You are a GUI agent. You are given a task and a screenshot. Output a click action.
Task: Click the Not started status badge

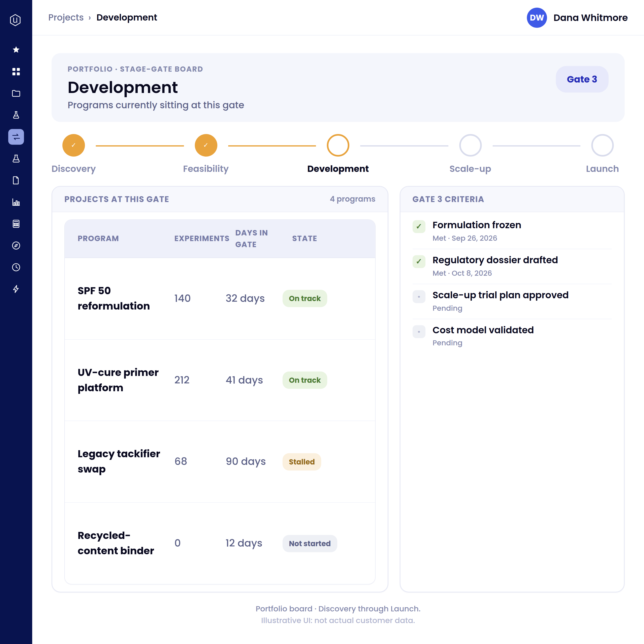[x=310, y=543]
